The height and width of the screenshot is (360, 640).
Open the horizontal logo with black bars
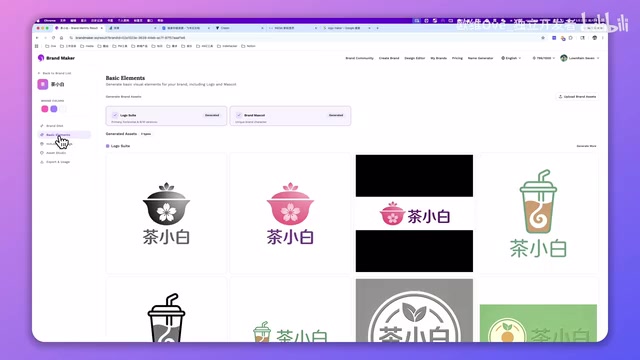pos(414,213)
